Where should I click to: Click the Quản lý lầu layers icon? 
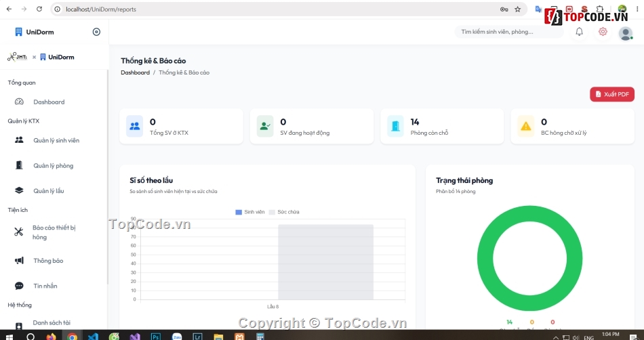click(x=19, y=191)
